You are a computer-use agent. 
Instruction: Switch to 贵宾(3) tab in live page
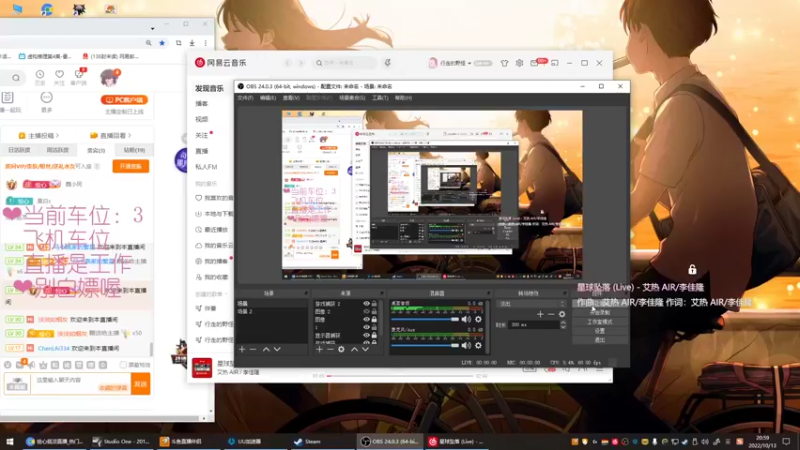coord(95,151)
